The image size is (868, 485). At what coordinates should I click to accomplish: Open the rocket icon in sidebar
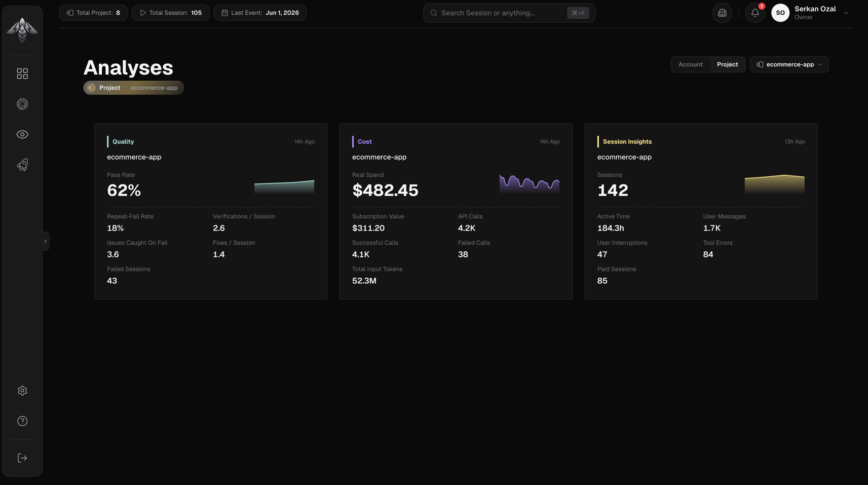(22, 165)
